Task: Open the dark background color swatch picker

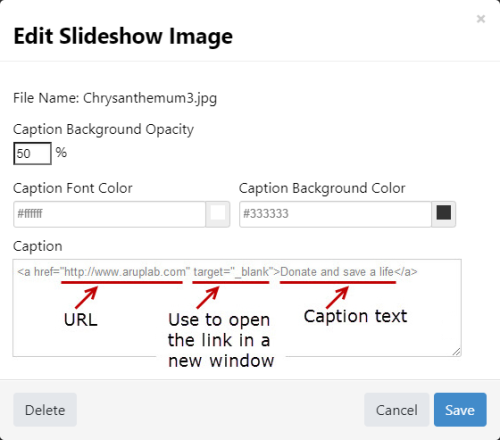Action: (x=444, y=214)
